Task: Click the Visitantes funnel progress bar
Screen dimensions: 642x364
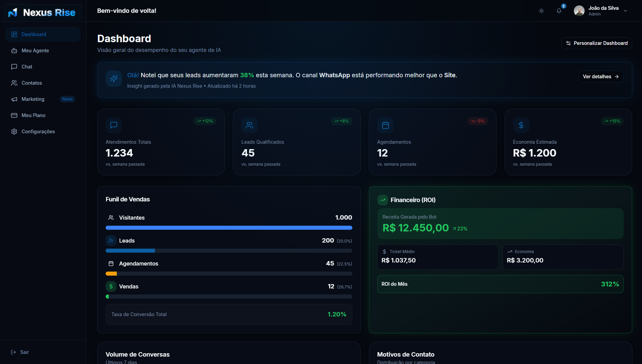Action: tap(229, 228)
